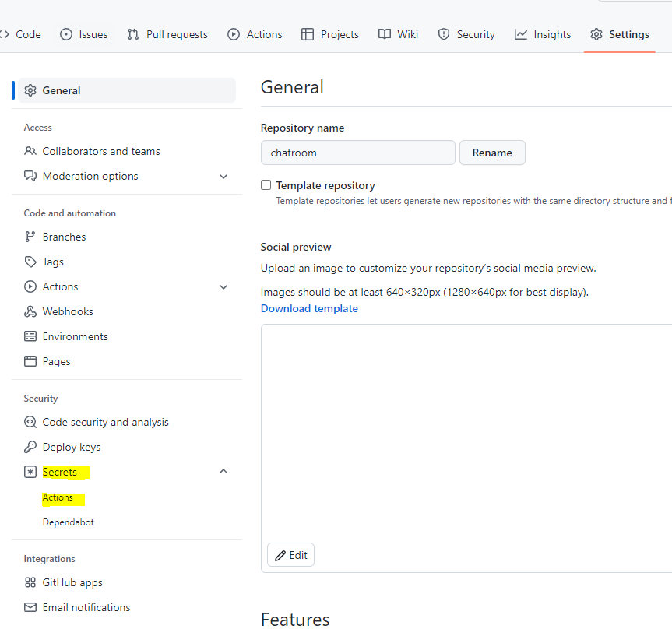Screen dimensions: 672x636
Task: Enable the Template repository checkbox
Action: [266, 184]
